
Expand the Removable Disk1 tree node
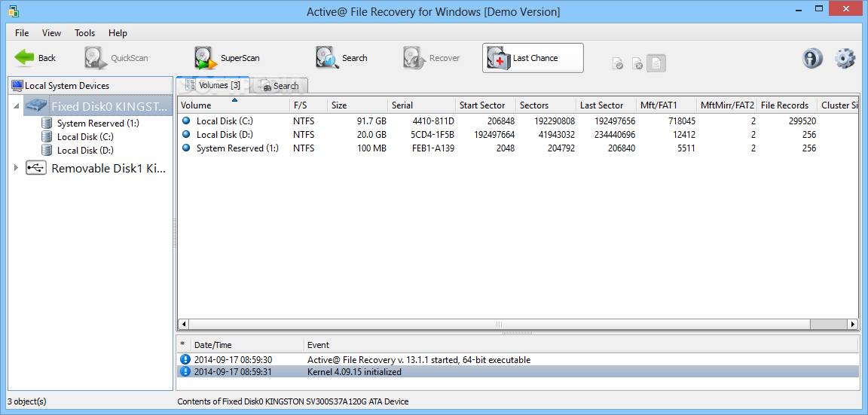16,168
